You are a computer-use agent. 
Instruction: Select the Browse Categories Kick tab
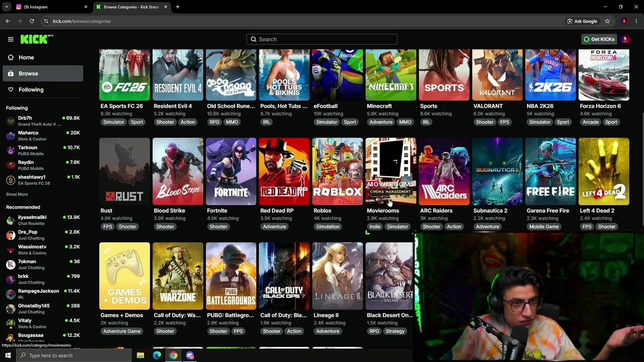[x=131, y=7]
